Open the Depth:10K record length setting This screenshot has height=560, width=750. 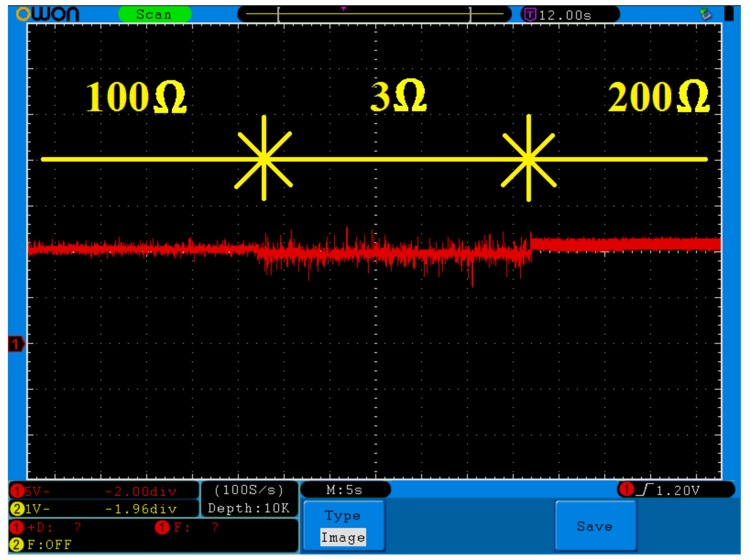click(249, 508)
